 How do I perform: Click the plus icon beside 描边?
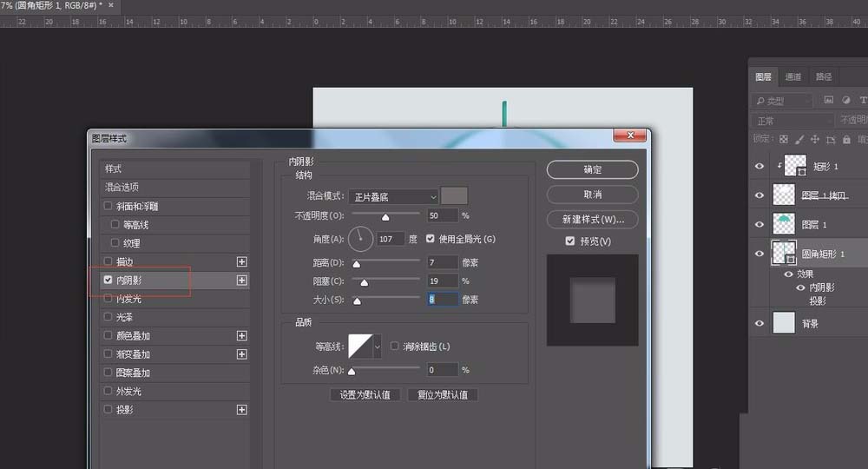(x=242, y=261)
